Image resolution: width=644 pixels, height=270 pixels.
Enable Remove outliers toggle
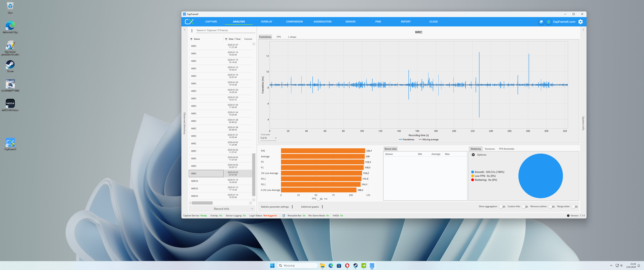pyautogui.click(x=552, y=207)
